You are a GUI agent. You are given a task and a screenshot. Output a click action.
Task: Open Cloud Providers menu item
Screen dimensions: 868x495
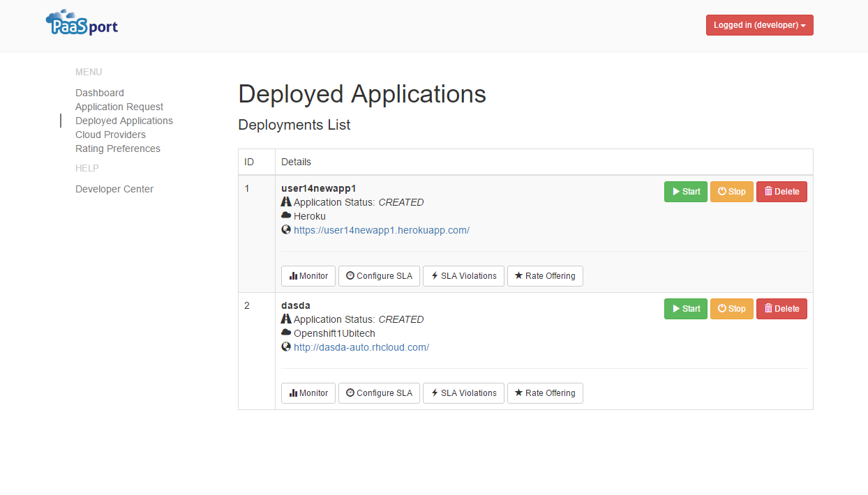[x=110, y=135]
